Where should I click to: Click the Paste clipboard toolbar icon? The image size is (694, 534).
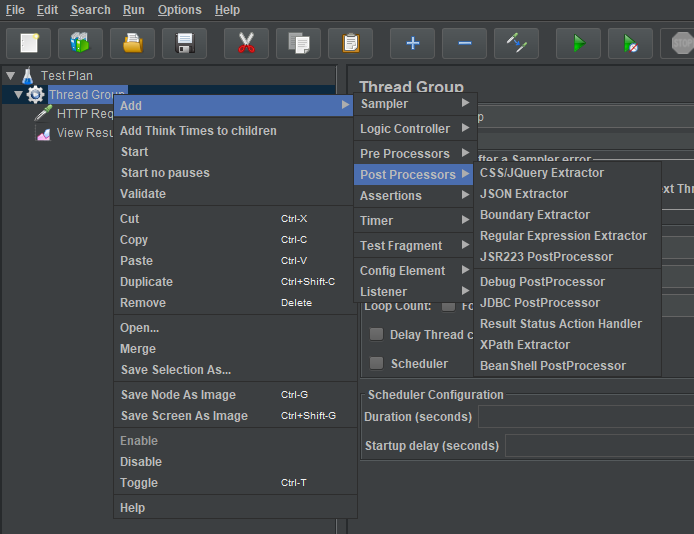click(350, 43)
